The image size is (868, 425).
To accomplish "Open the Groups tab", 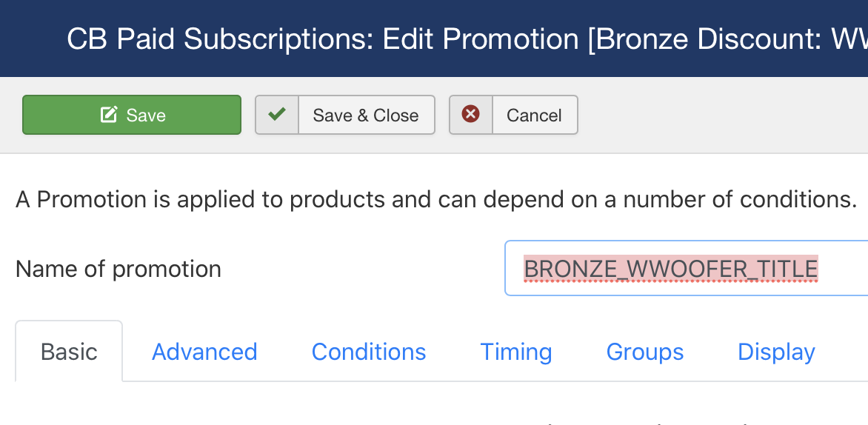I will tap(645, 352).
